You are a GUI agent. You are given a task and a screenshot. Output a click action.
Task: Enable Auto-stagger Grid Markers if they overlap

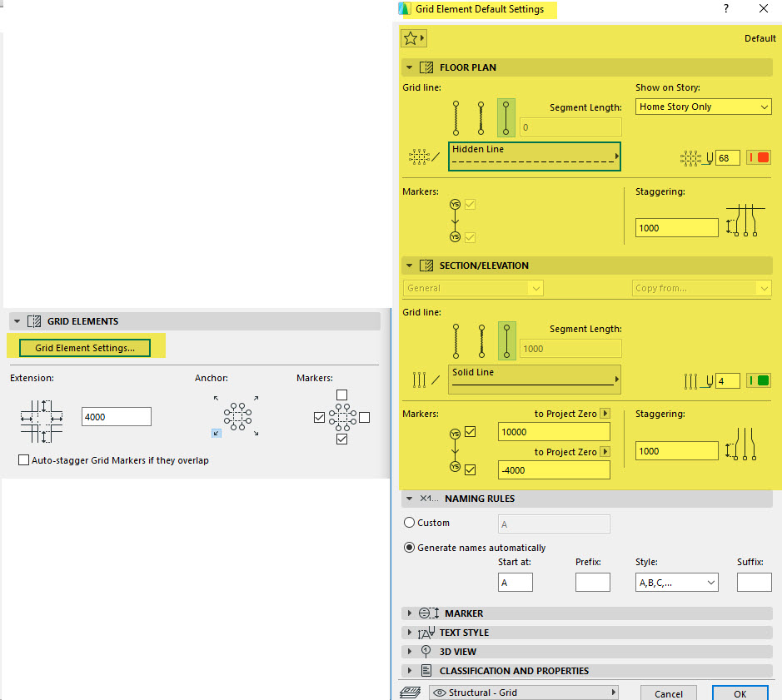[x=23, y=460]
